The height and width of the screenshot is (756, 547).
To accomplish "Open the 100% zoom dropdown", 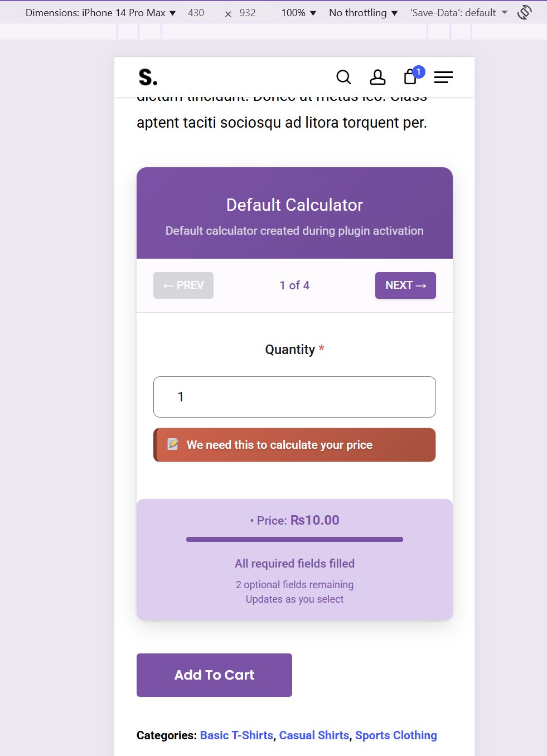I will [x=298, y=12].
